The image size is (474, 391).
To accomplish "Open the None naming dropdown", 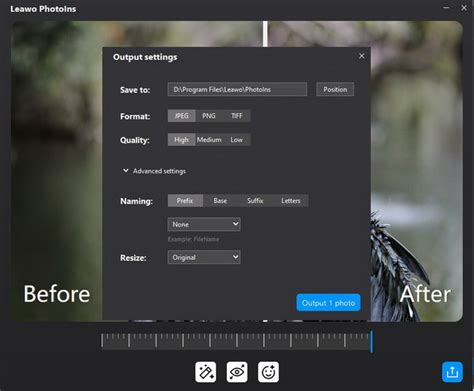I will [x=204, y=224].
